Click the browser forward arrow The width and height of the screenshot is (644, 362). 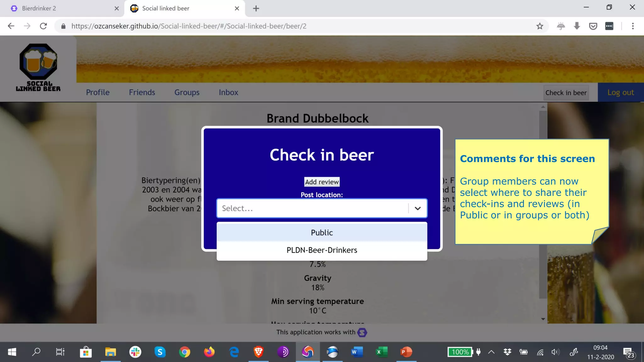click(x=27, y=26)
